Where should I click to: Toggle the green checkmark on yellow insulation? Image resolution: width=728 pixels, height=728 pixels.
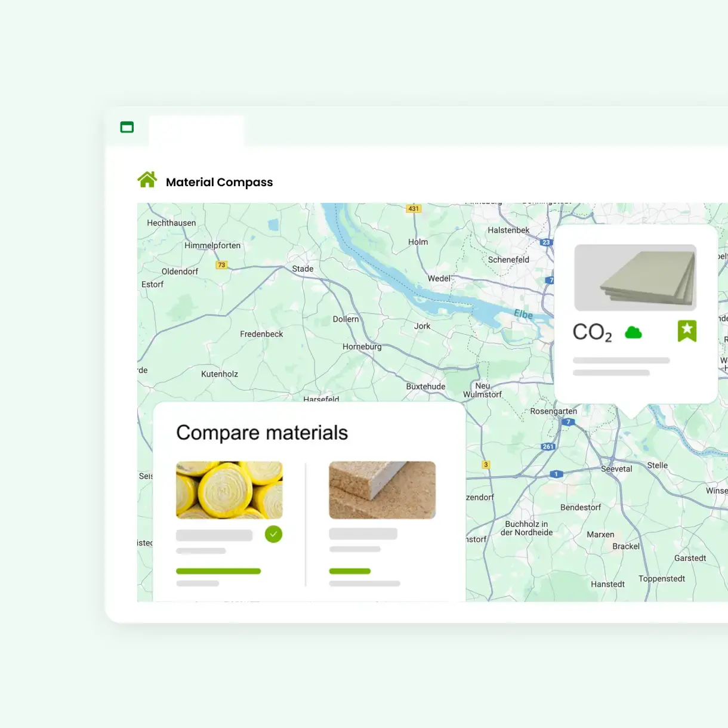pyautogui.click(x=273, y=534)
